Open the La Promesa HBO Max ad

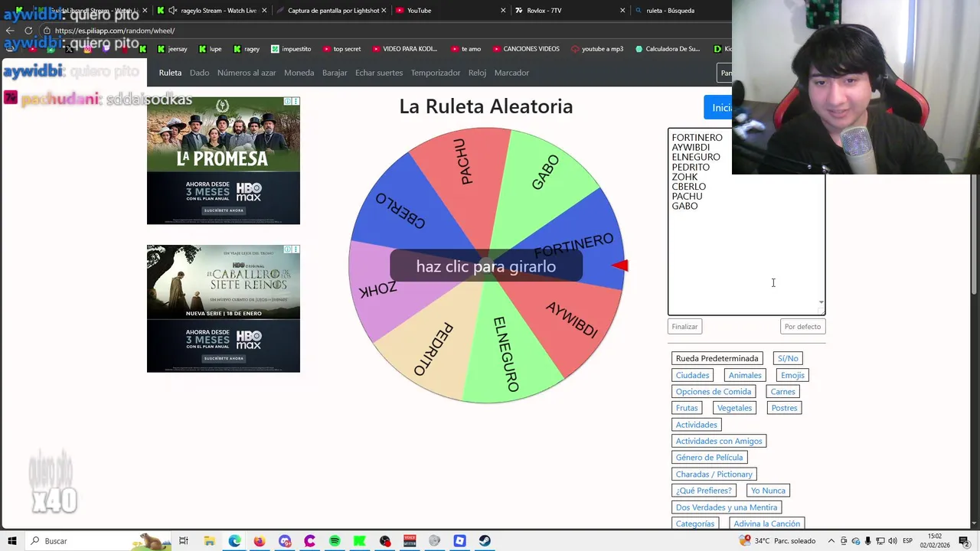[x=224, y=161]
